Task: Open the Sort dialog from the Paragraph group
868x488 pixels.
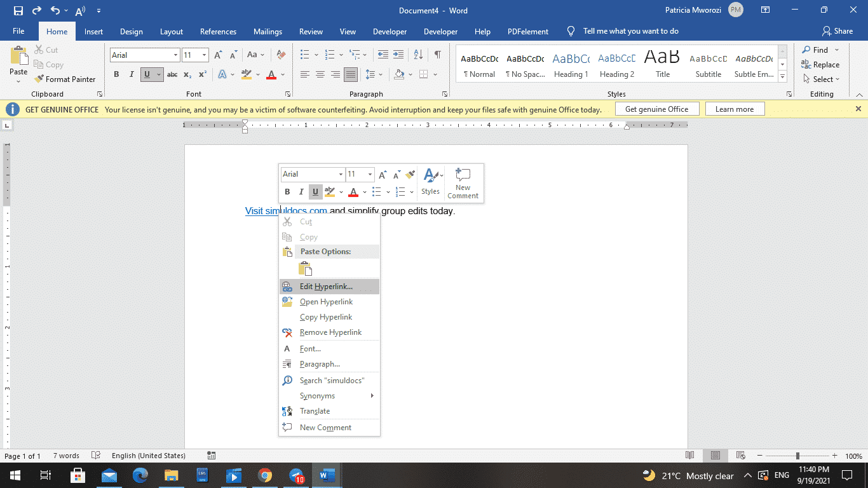Action: tap(417, 55)
